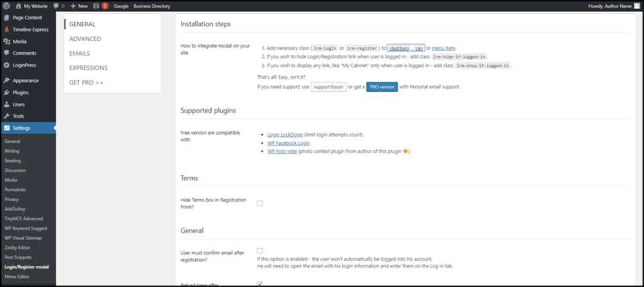This screenshot has width=644, height=287.
Task: Click the support forum button
Action: pyautogui.click(x=328, y=87)
